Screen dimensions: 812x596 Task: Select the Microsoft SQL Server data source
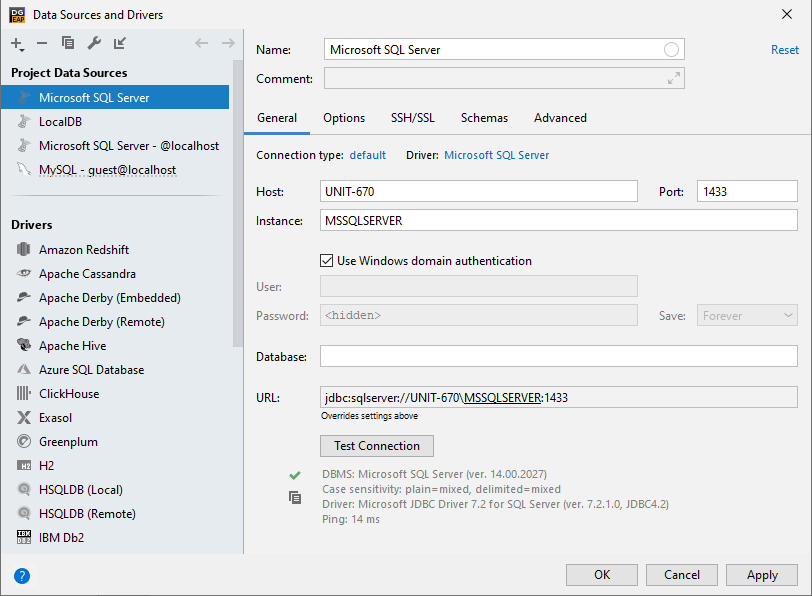[115, 97]
